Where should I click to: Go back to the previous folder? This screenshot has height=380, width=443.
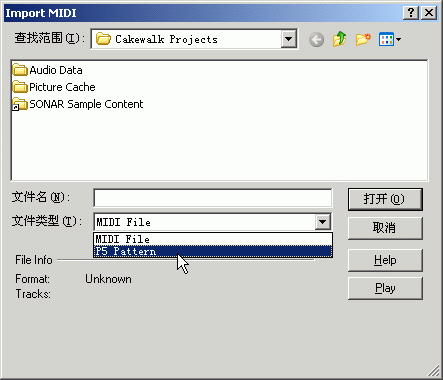(316, 40)
